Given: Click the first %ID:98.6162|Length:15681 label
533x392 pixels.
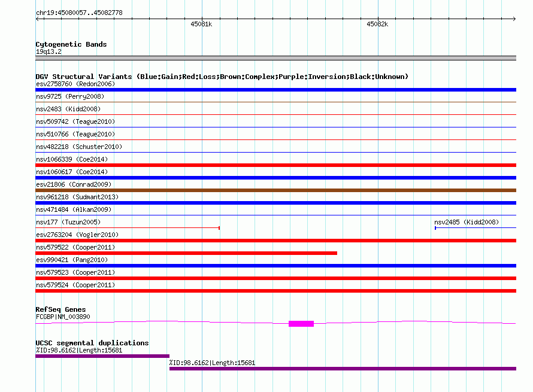Looking at the screenshot, I should [79, 350].
